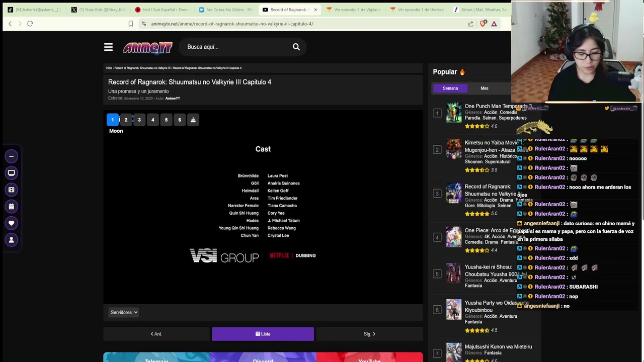Select video server 2
Image resolution: width=644 pixels, height=362 pixels.
click(126, 120)
